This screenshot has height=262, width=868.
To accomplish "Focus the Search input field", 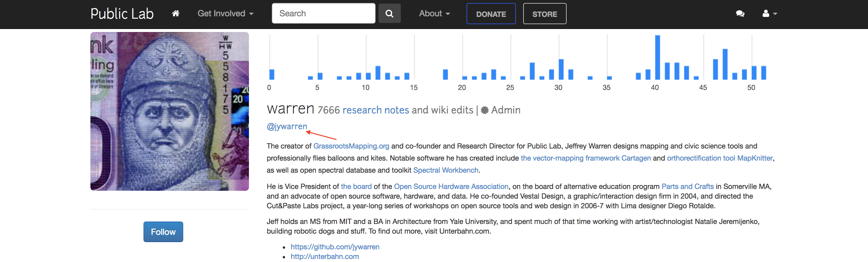I will pyautogui.click(x=323, y=14).
